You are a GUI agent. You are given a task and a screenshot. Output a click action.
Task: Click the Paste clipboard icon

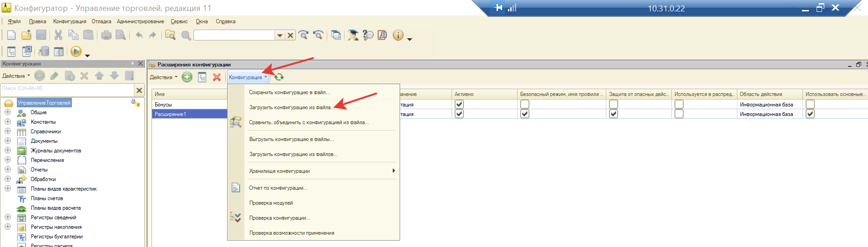[x=88, y=35]
